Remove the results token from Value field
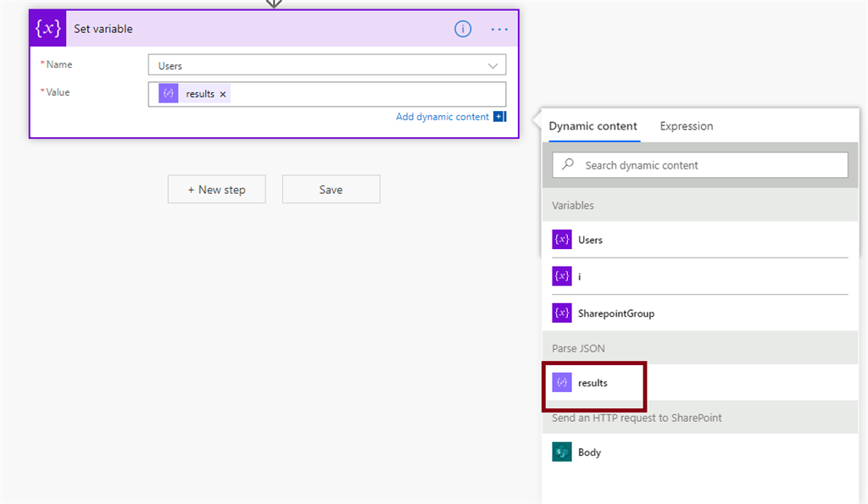 coord(222,94)
